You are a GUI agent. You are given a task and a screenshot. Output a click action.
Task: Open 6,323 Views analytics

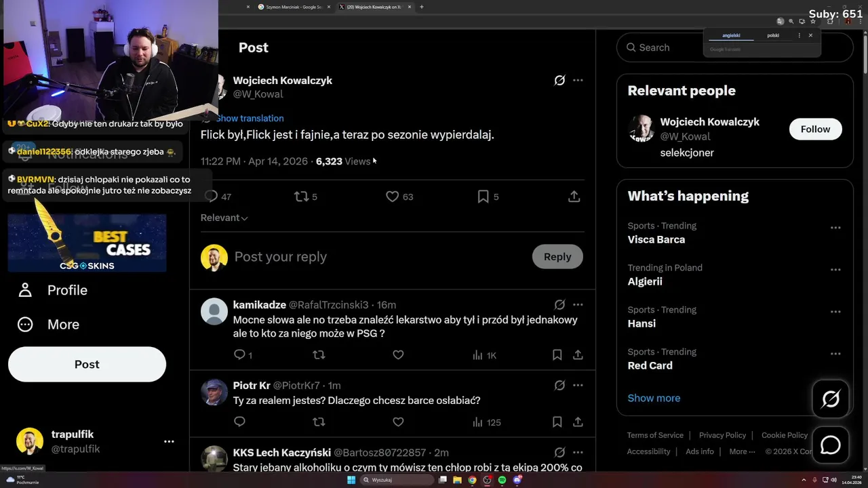[343, 161]
